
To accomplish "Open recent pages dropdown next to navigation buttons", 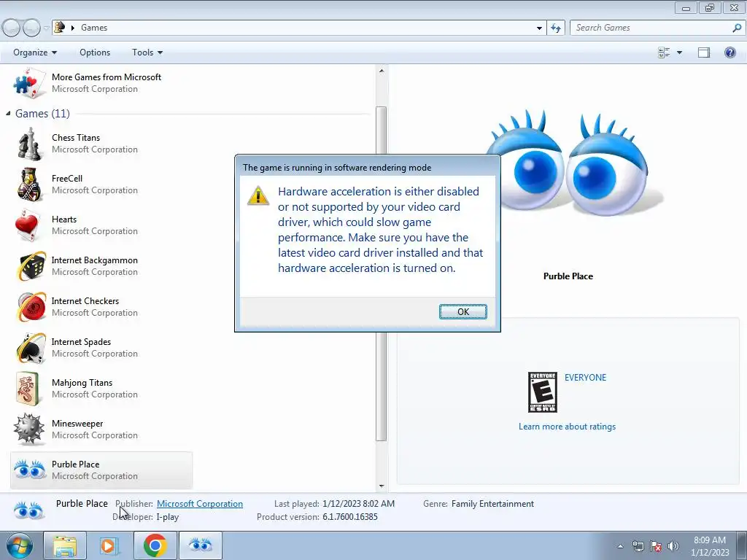I will pyautogui.click(x=46, y=28).
